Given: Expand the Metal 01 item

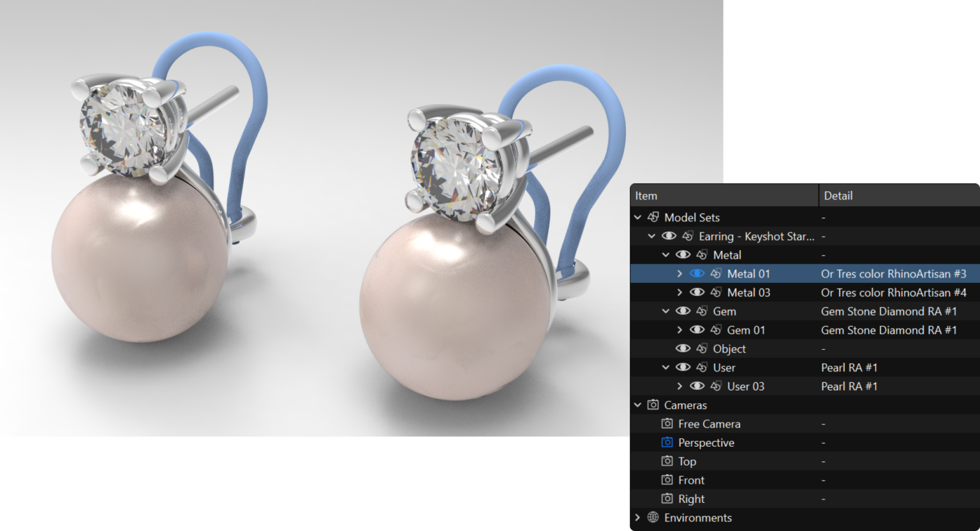Looking at the screenshot, I should 679,274.
